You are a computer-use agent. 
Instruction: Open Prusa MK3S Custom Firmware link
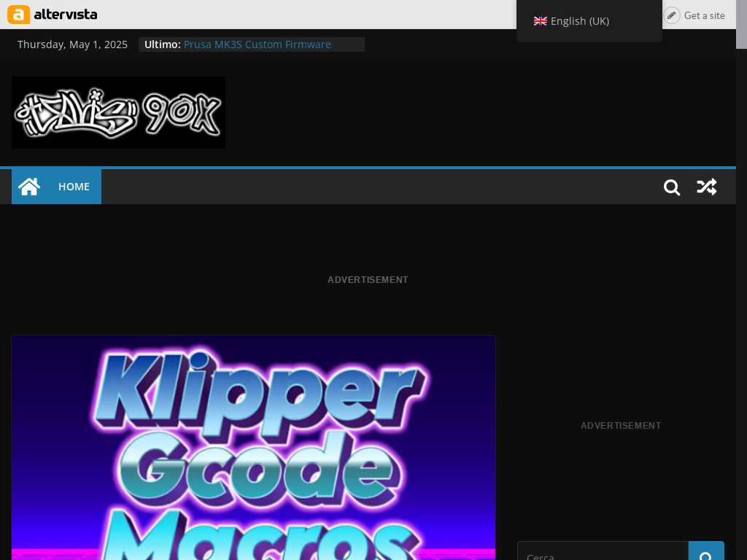(258, 44)
